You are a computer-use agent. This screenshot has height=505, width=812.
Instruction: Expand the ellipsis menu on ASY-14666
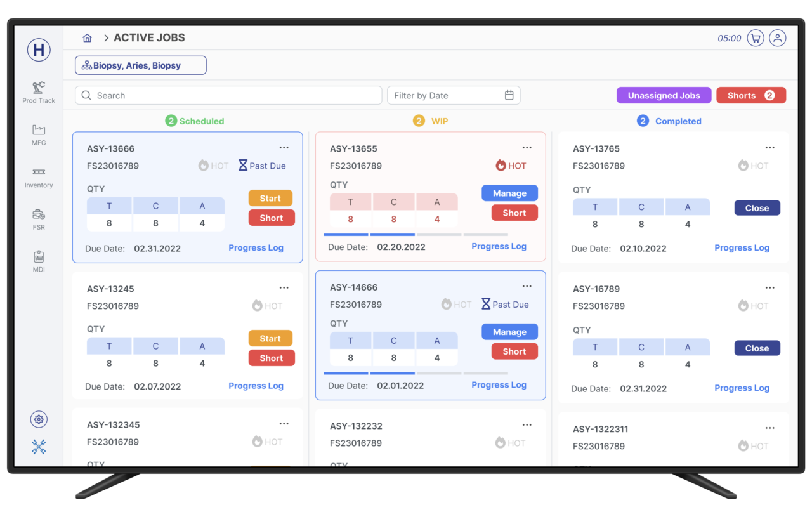click(x=527, y=286)
